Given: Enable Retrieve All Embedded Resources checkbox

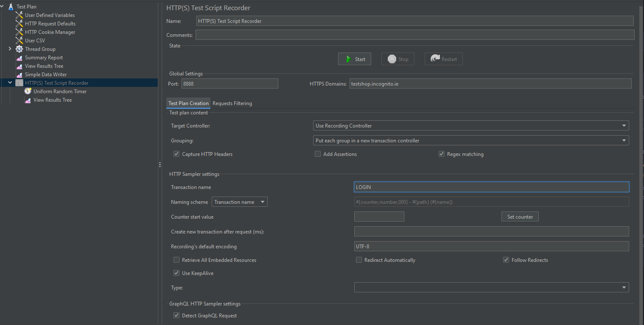Looking at the screenshot, I should (176, 260).
